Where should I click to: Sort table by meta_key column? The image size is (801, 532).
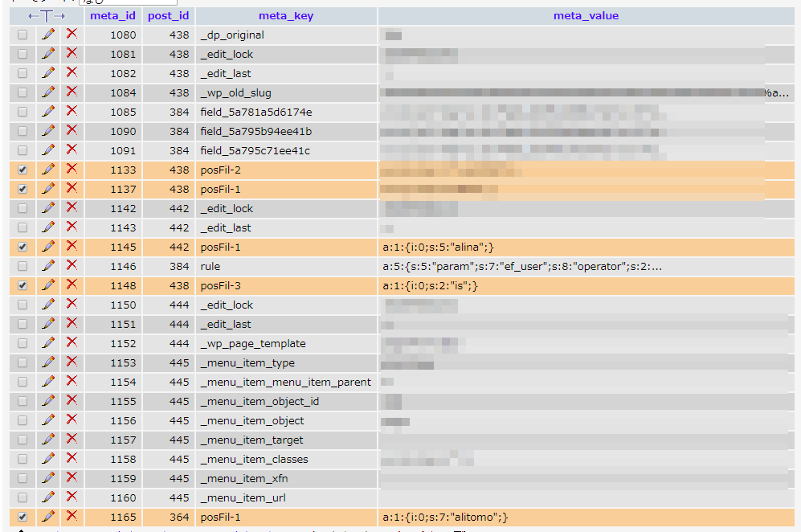pyautogui.click(x=286, y=16)
